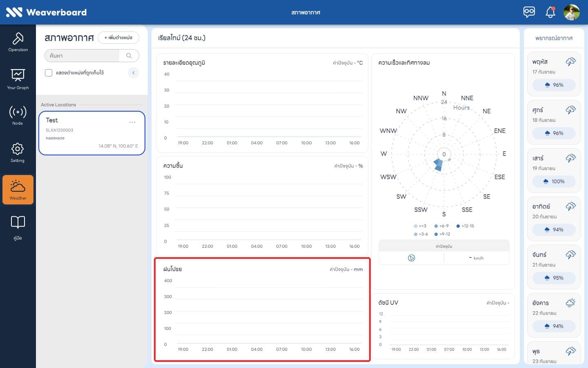
Task: Click the 20 กันยายน forecast weather icon
Action: 570,206
